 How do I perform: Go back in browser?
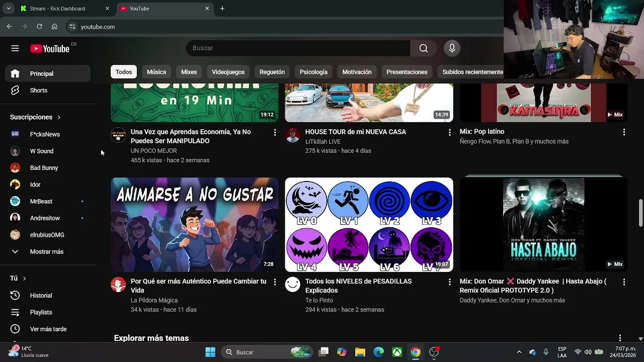(9, 27)
